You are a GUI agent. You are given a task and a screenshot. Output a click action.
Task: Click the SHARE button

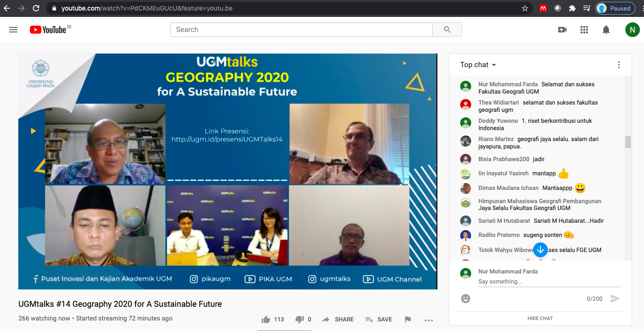point(338,320)
